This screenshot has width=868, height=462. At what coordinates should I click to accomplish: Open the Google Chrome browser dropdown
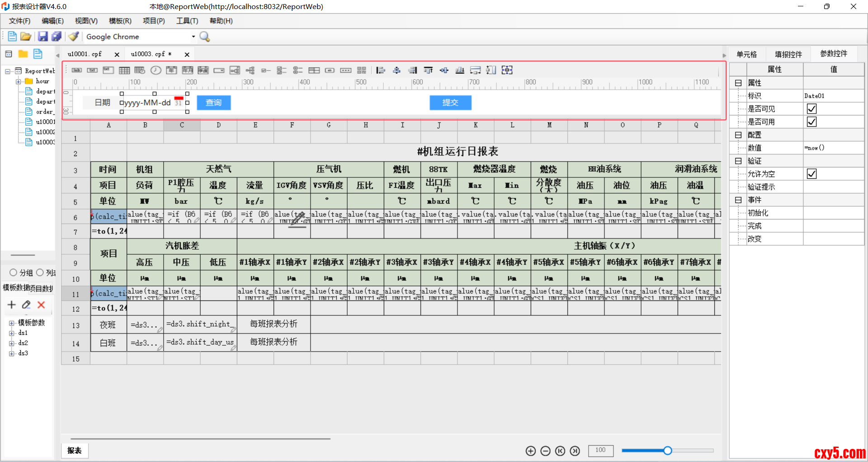[193, 37]
